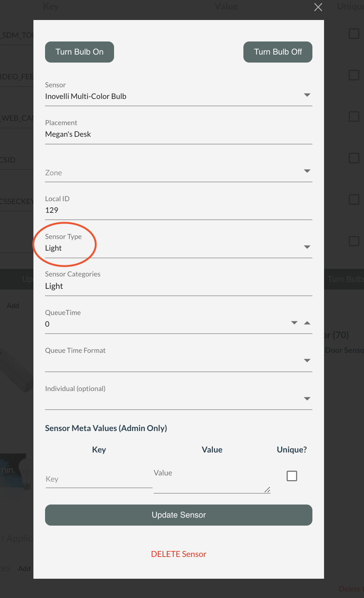The image size is (364, 598).
Task: Close the sensor dialog with X
Action: (318, 7)
